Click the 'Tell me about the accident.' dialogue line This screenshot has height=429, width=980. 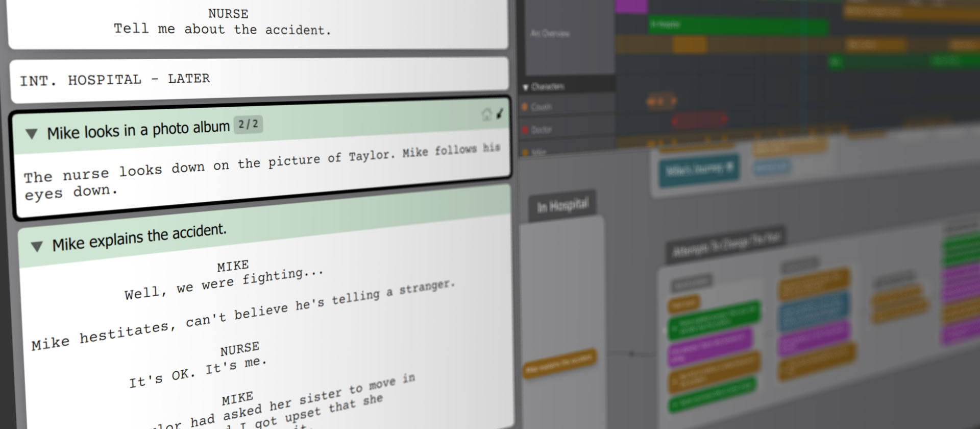tap(222, 29)
